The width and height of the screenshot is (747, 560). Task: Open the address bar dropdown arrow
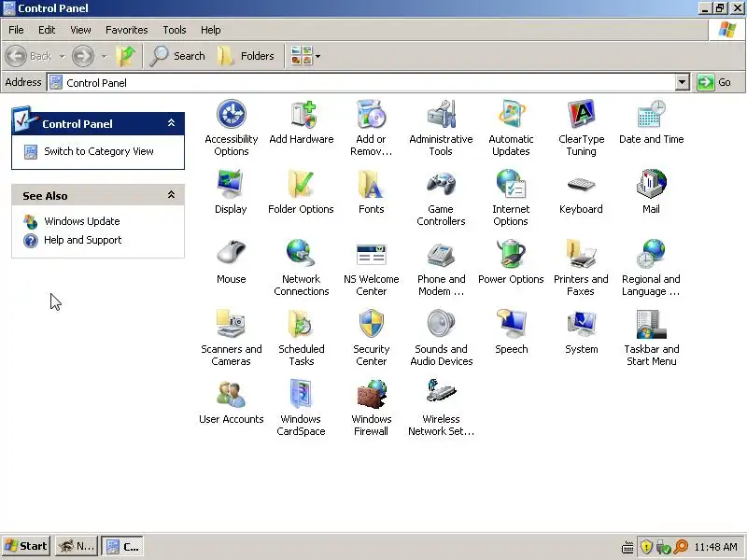click(x=683, y=82)
